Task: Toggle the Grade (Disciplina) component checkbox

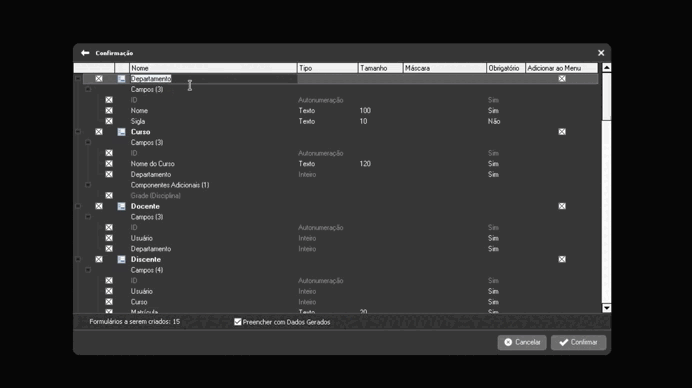Action: click(x=109, y=196)
